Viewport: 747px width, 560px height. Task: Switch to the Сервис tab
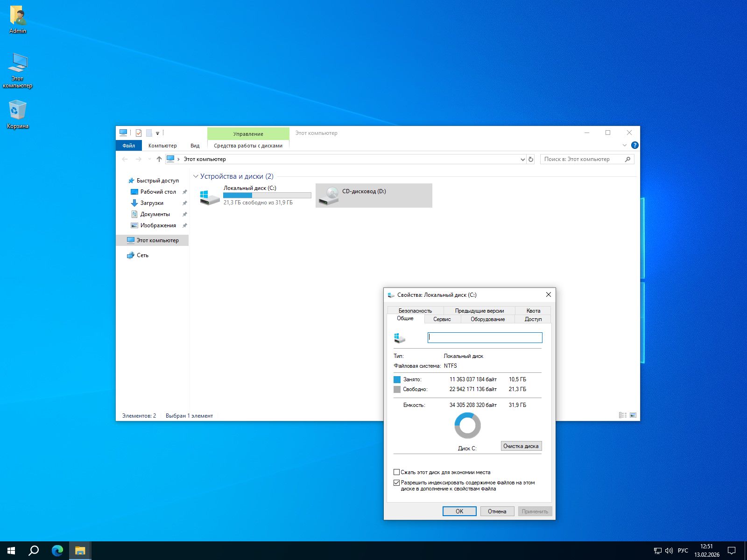click(442, 319)
